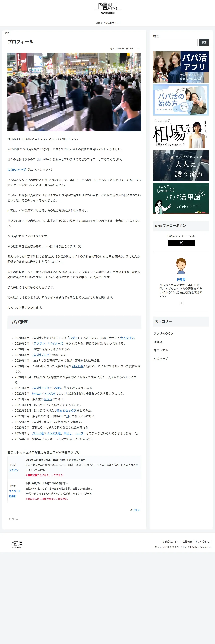Open the パパ活アプリ sidebar banner
Screen dimensions: 215x644
tap(181, 67)
